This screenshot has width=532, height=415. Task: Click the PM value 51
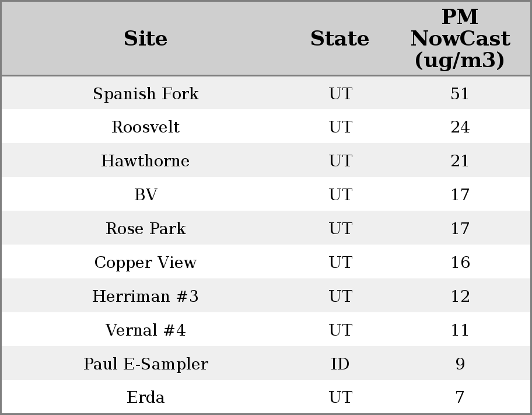point(460,94)
